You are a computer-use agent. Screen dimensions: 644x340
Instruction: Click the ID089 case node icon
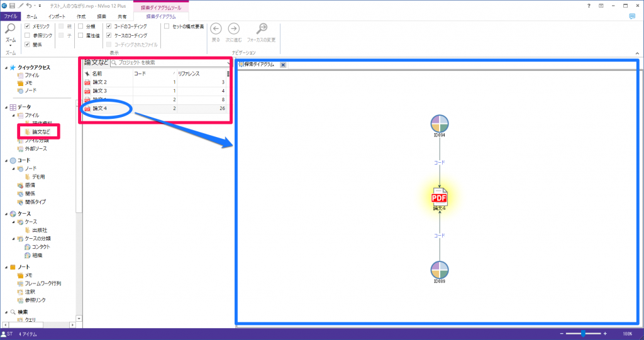[x=440, y=270]
